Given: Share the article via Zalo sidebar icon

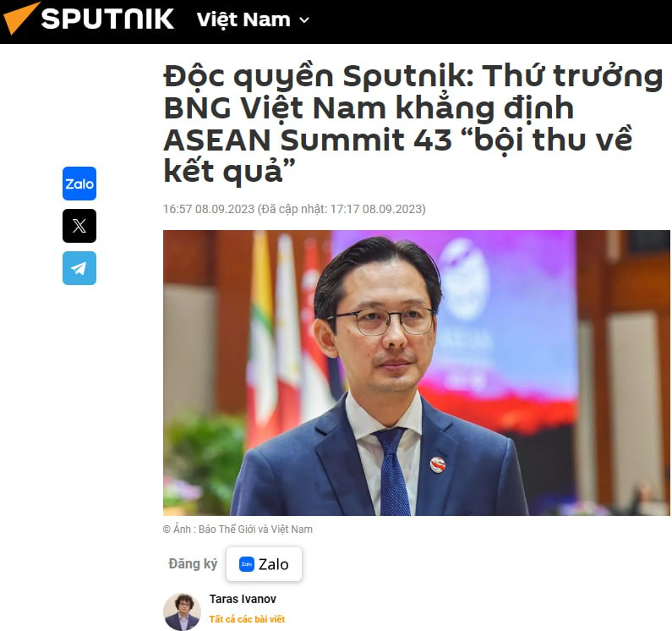Looking at the screenshot, I should pyautogui.click(x=79, y=184).
